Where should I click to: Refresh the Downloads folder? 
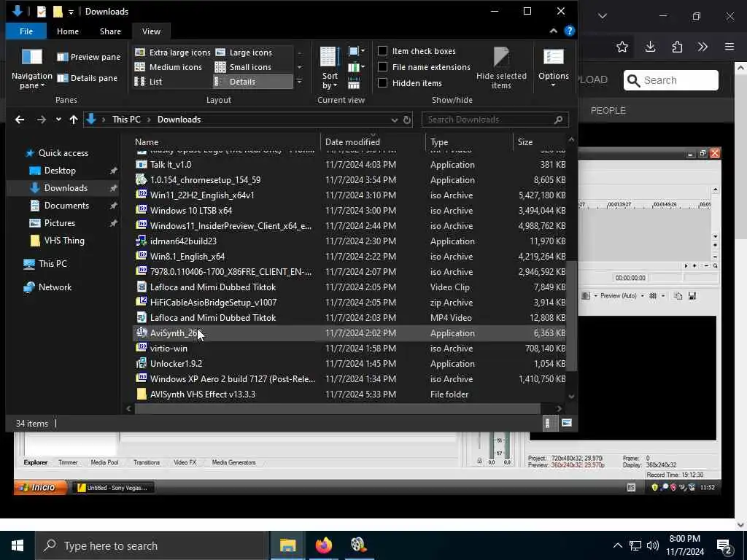click(407, 120)
